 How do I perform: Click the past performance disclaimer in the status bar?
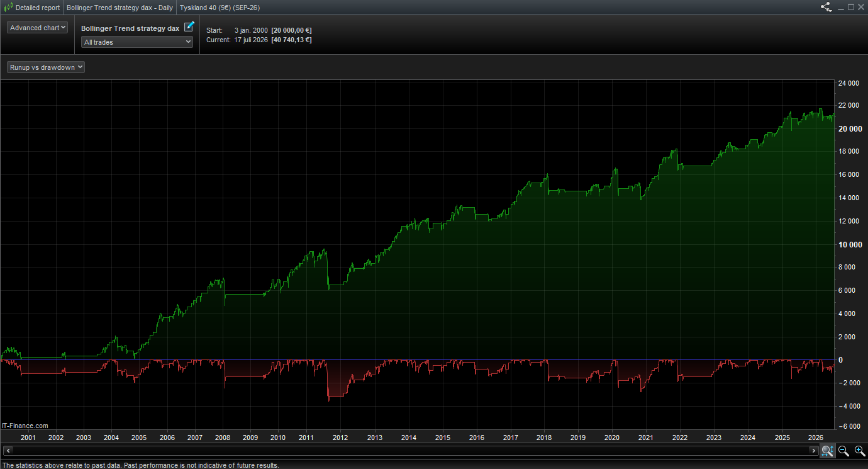click(140, 465)
